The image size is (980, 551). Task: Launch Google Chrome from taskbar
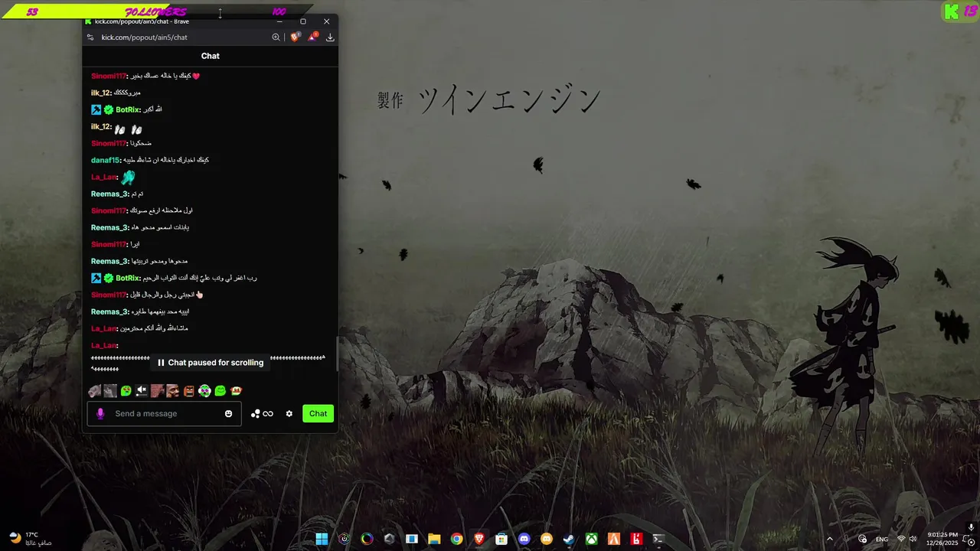[x=456, y=539]
